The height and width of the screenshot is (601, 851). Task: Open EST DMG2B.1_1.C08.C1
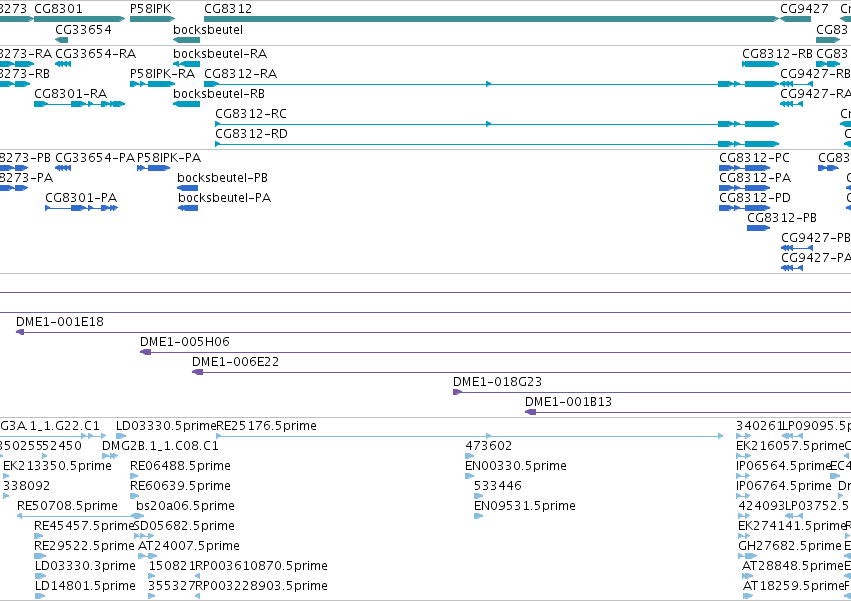click(x=160, y=446)
